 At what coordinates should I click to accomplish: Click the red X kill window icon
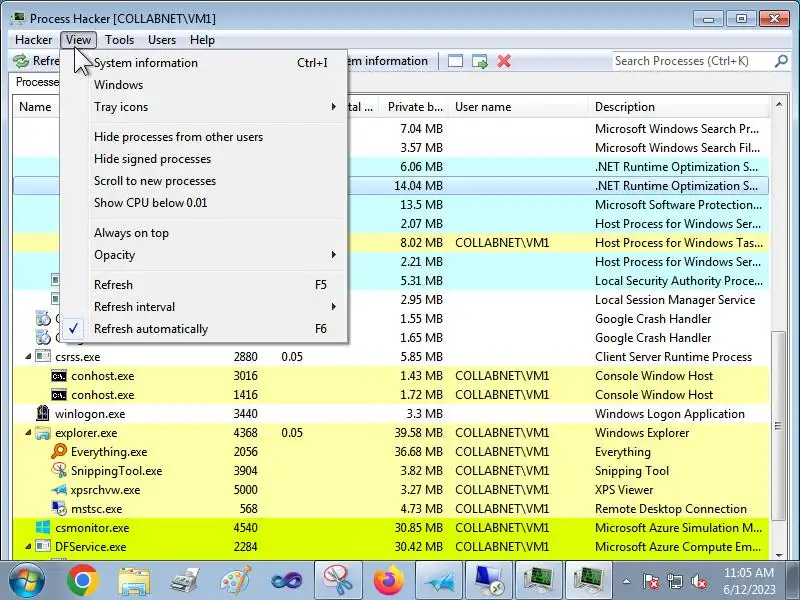coord(504,61)
